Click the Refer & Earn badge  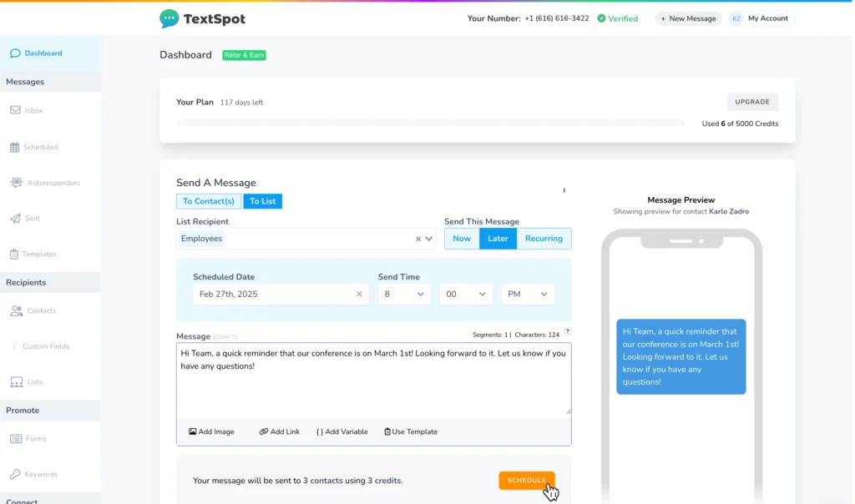(244, 55)
